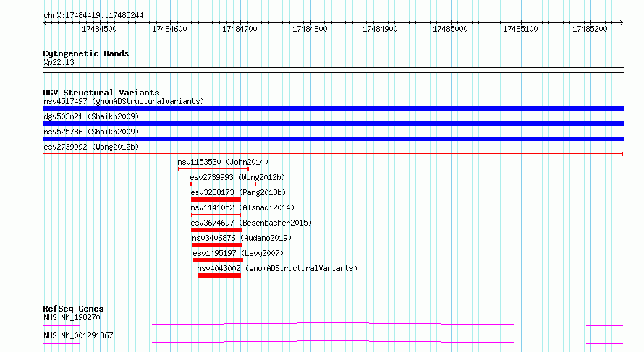Click the chrX:17484419..17485244 region label

click(x=93, y=16)
